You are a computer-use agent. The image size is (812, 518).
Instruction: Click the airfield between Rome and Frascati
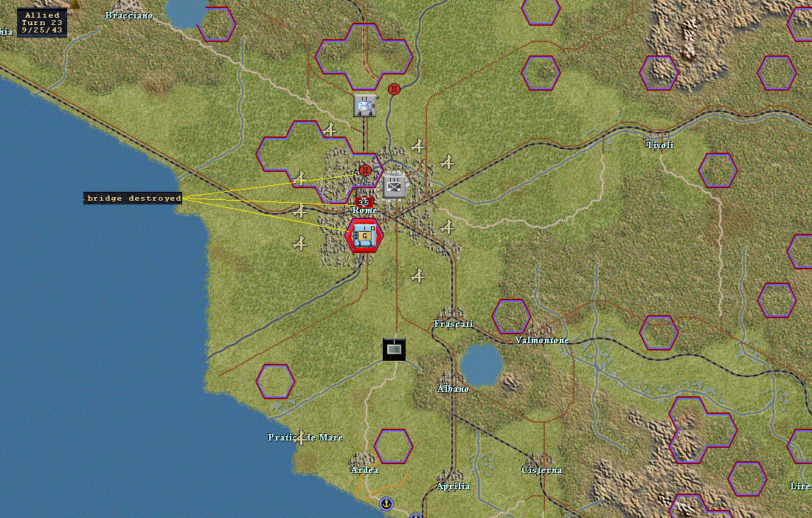click(x=418, y=276)
